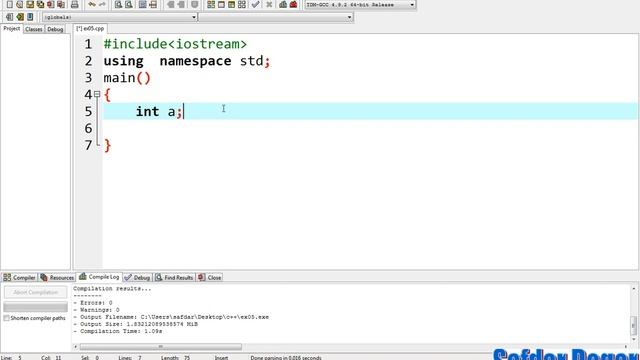This screenshot has height=360, width=640.
Task: Click the Output Filename log line
Action: tap(171, 317)
